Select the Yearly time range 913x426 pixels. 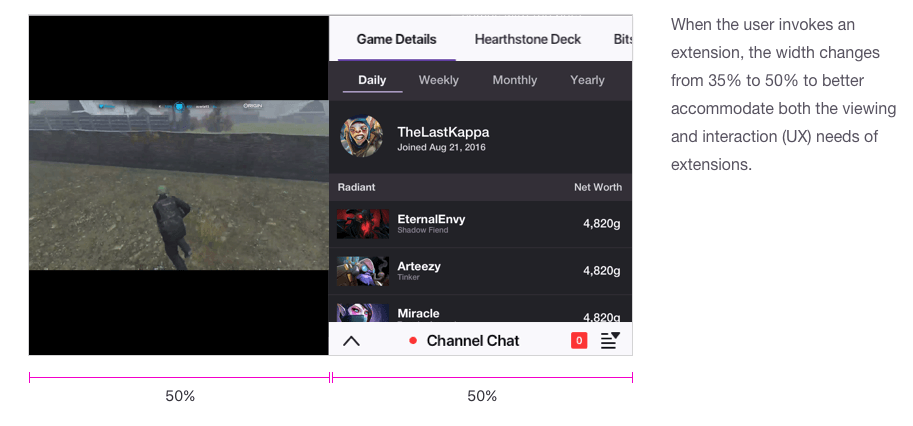point(587,80)
